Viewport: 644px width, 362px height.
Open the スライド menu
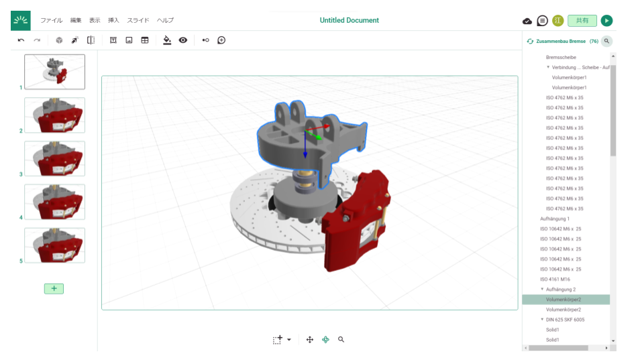[x=138, y=21]
